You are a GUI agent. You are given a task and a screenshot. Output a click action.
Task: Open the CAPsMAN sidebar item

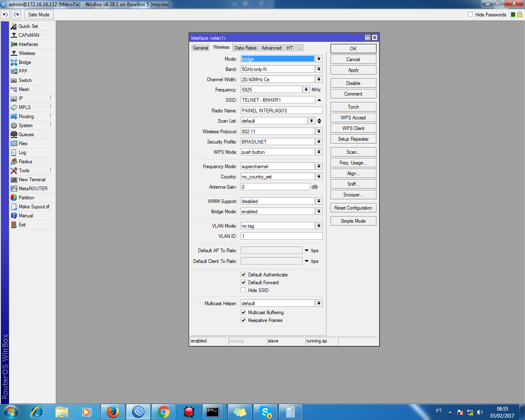[29, 35]
